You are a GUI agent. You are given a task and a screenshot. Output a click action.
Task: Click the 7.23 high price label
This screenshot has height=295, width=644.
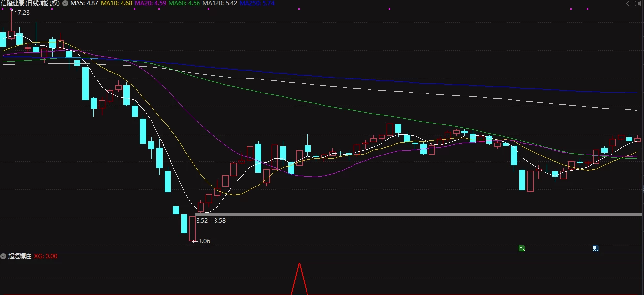tap(23, 13)
